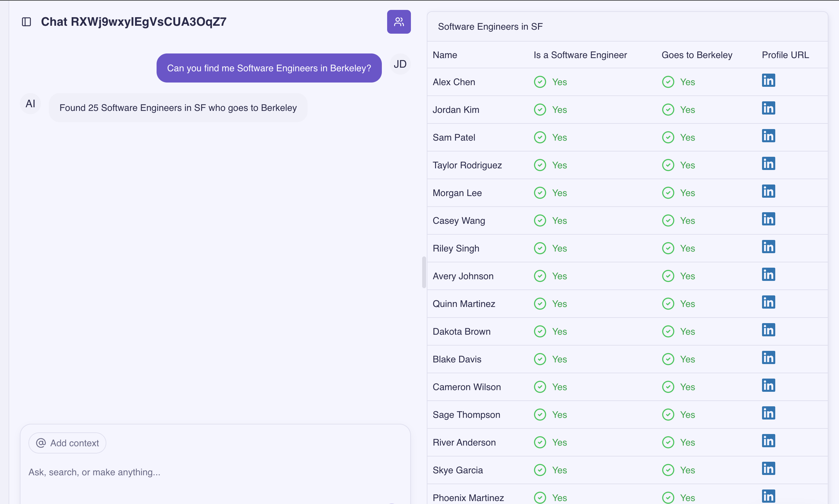
Task: Open Skye Garcia's LinkedIn profile icon
Action: click(x=768, y=468)
